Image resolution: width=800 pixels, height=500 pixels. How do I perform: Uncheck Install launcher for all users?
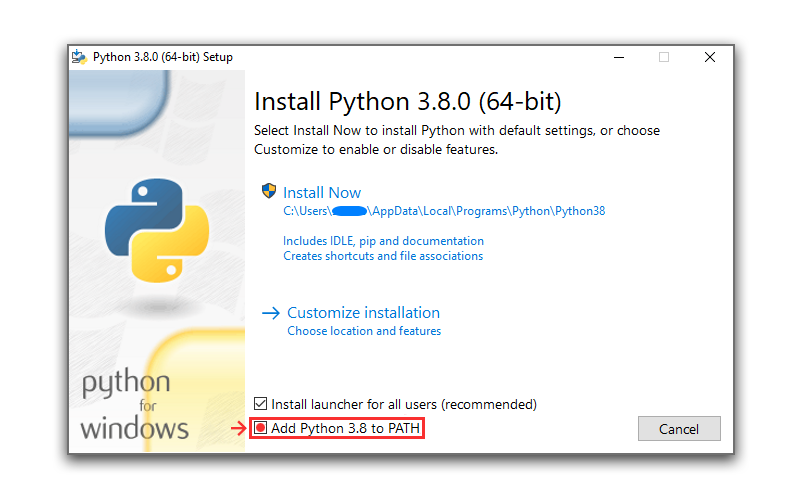[261, 404]
